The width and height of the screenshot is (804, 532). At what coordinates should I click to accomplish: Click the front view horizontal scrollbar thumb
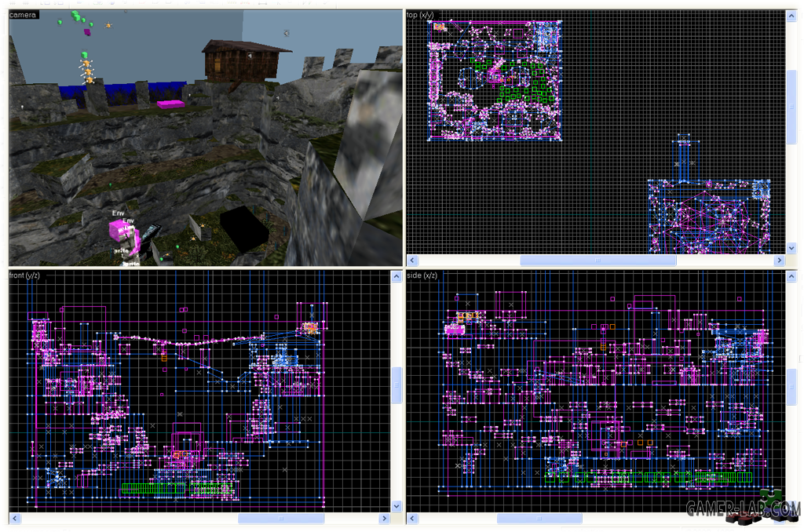click(x=281, y=519)
